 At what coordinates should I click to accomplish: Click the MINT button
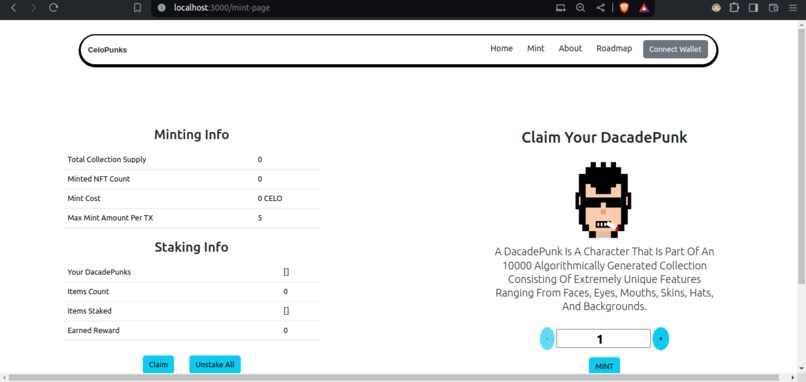[x=604, y=366]
